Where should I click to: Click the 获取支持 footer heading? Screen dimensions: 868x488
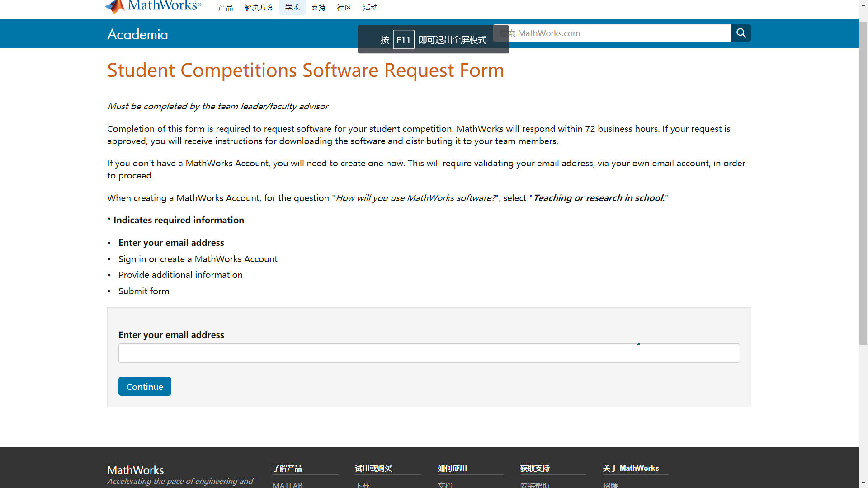(x=535, y=468)
